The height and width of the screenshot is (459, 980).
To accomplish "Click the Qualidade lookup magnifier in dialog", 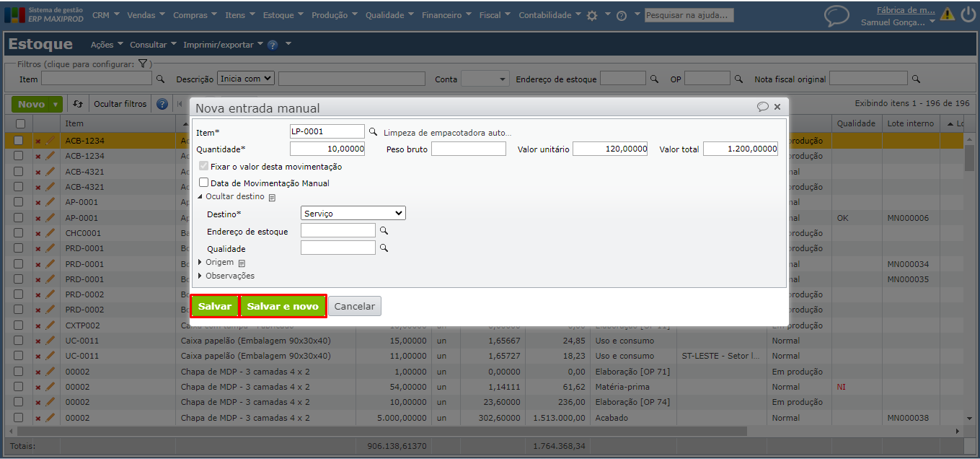I will pyautogui.click(x=384, y=248).
